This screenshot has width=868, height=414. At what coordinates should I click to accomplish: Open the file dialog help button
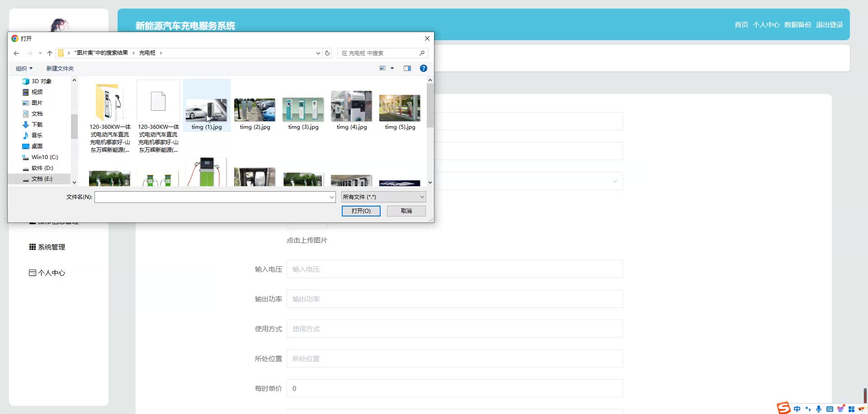(423, 68)
